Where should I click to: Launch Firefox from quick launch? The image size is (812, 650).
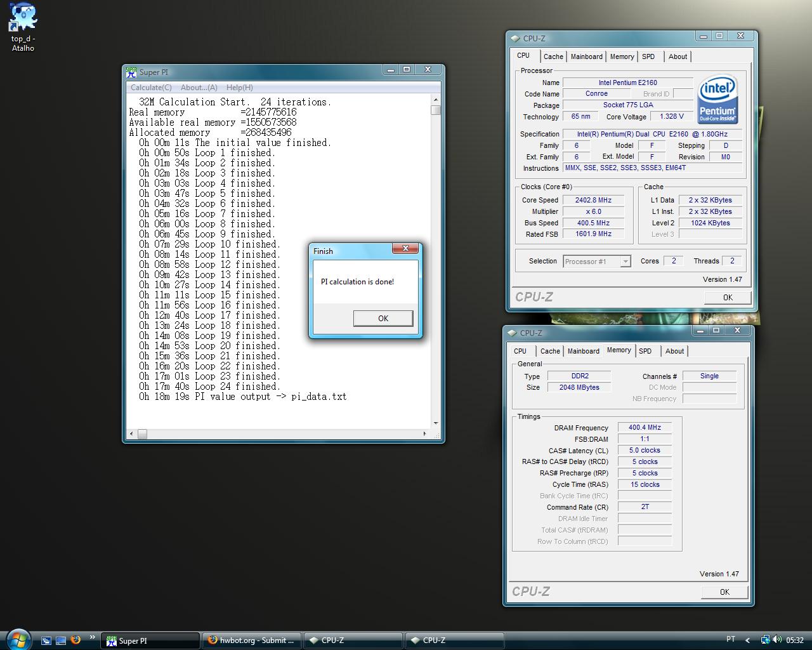(x=75, y=640)
